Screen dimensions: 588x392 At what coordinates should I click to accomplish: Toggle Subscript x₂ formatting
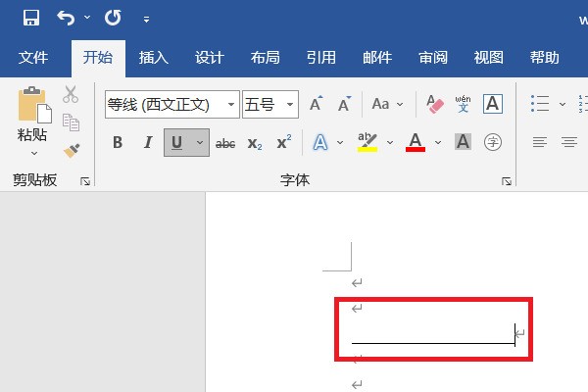click(255, 143)
